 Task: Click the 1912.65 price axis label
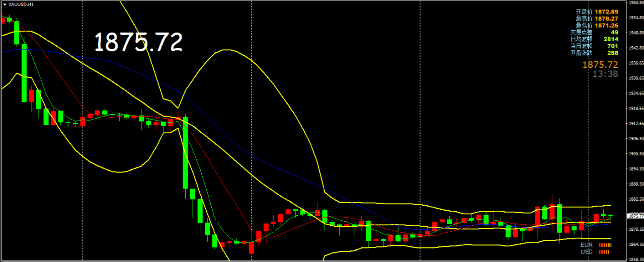636,123
